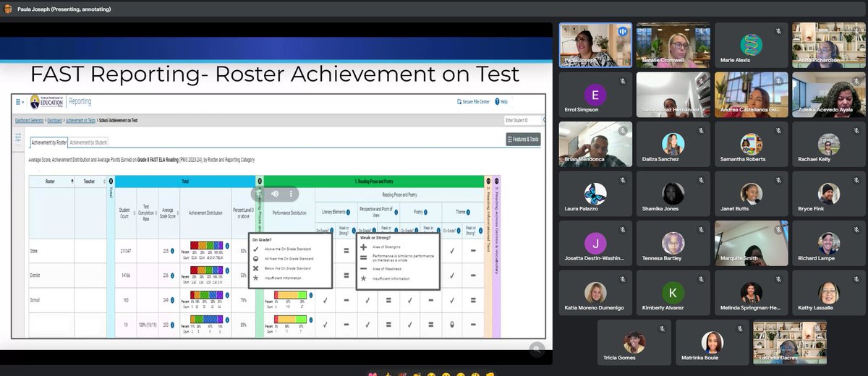This screenshot has height=376, width=868.
Task: Click the Enter Student ID search field
Action: 522,121
